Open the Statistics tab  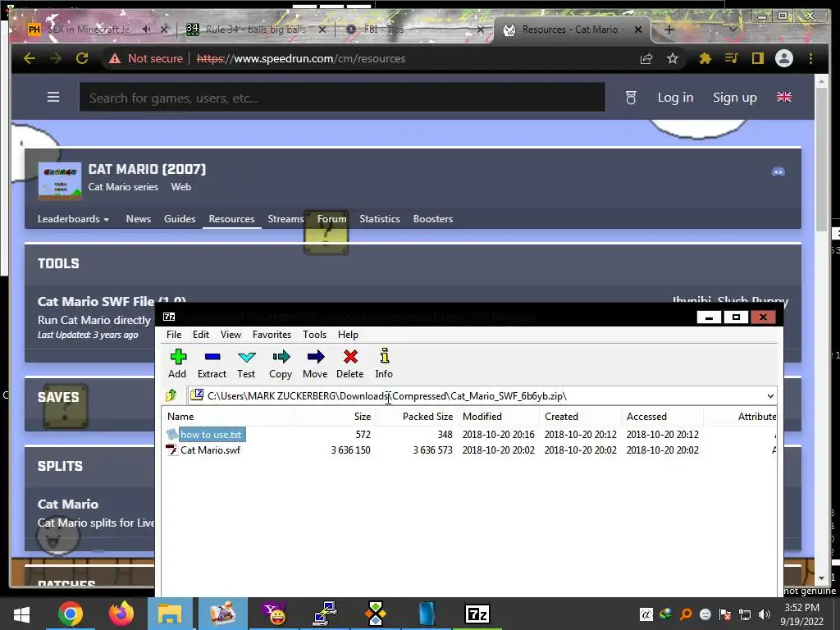tap(380, 218)
